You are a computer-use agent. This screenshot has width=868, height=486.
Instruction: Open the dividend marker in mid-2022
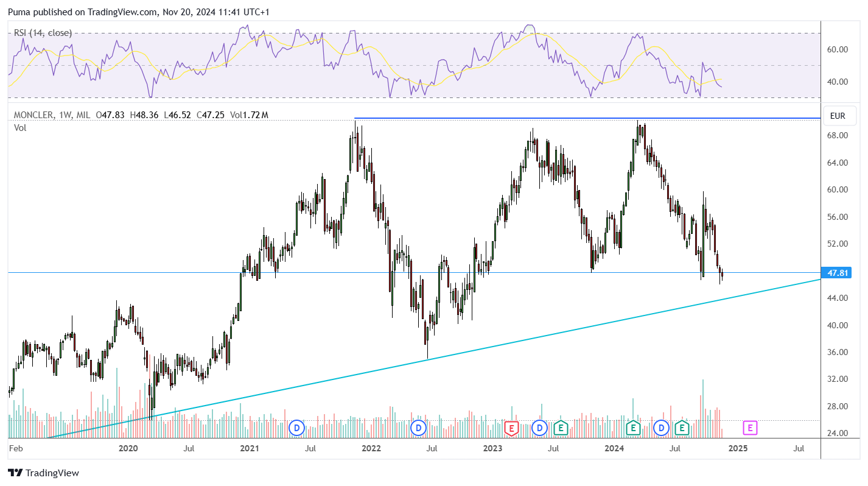[418, 428]
